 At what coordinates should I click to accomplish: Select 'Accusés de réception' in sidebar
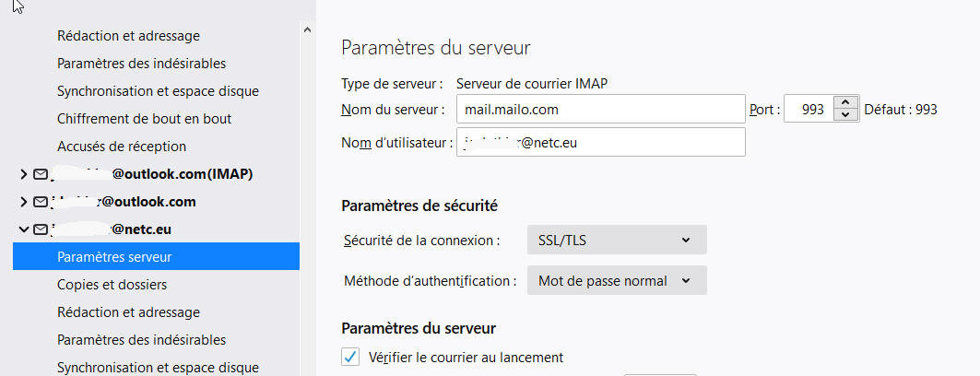click(x=122, y=147)
